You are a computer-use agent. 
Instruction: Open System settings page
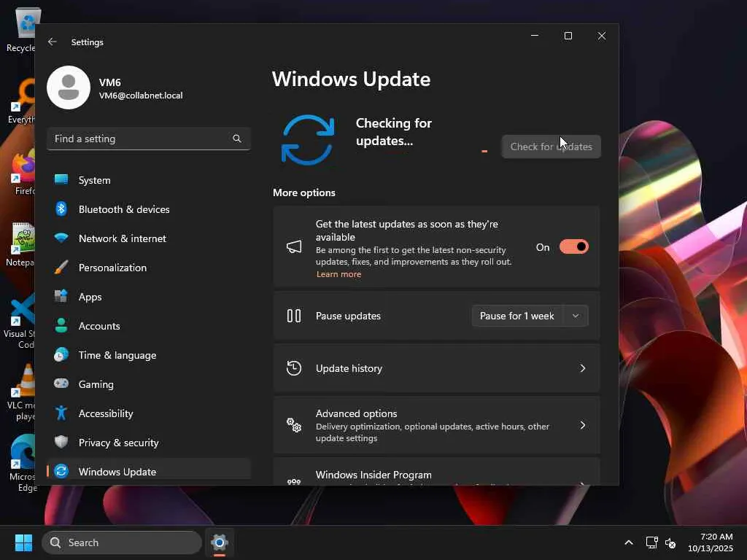[x=149, y=180]
